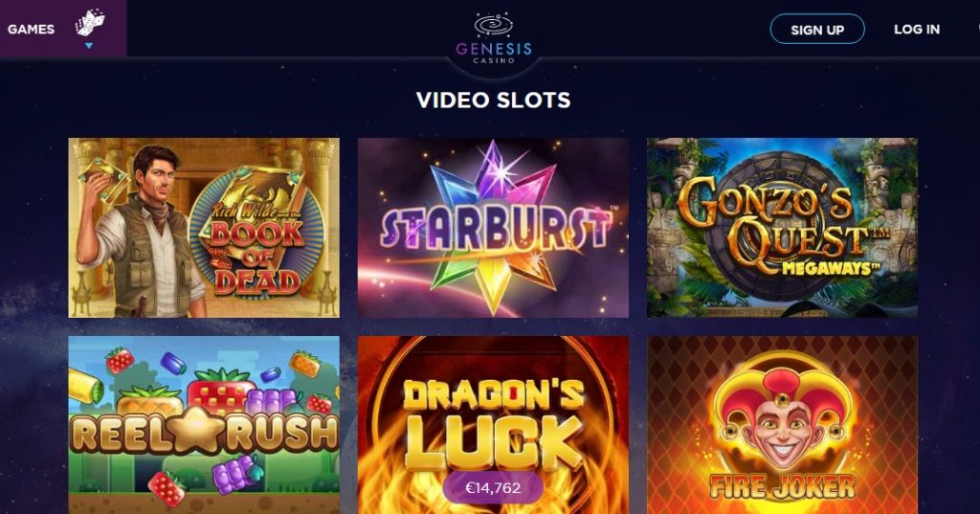Click the smiling joker face
Screen dimensions: 980x514
click(x=781, y=425)
